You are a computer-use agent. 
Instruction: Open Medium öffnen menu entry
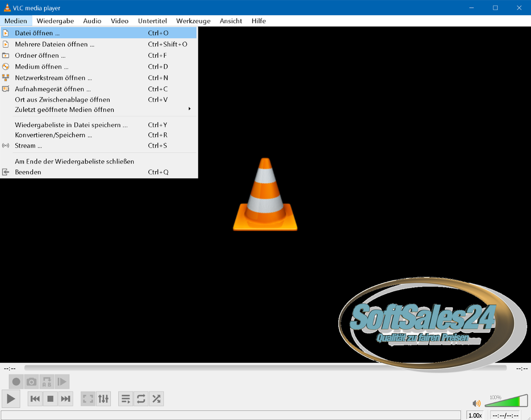(99, 66)
